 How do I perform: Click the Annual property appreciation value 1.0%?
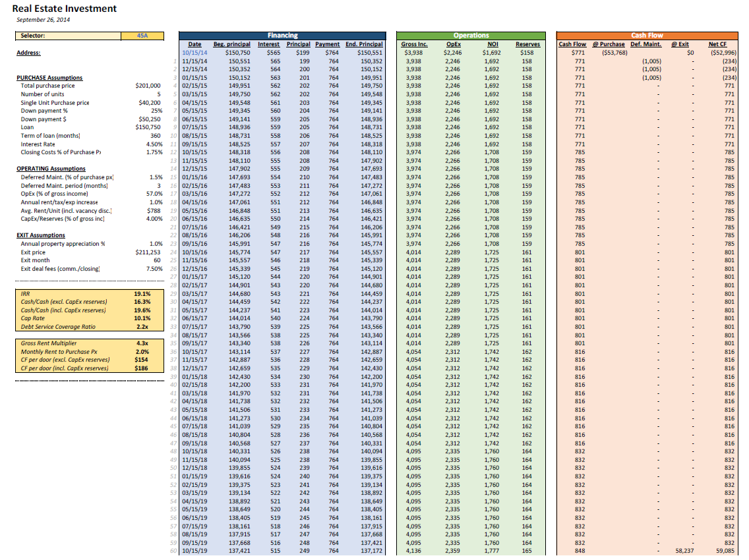[x=156, y=244]
